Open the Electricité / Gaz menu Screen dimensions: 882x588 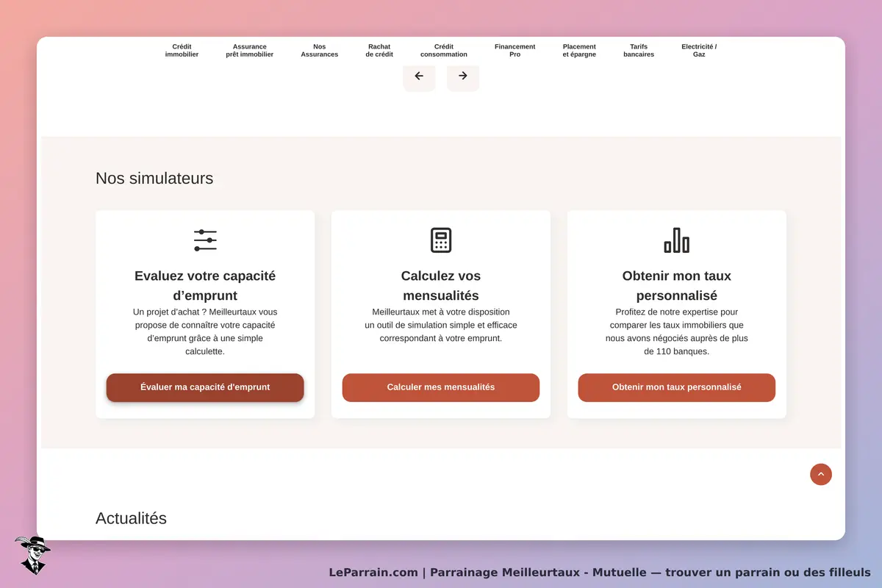[699, 51]
